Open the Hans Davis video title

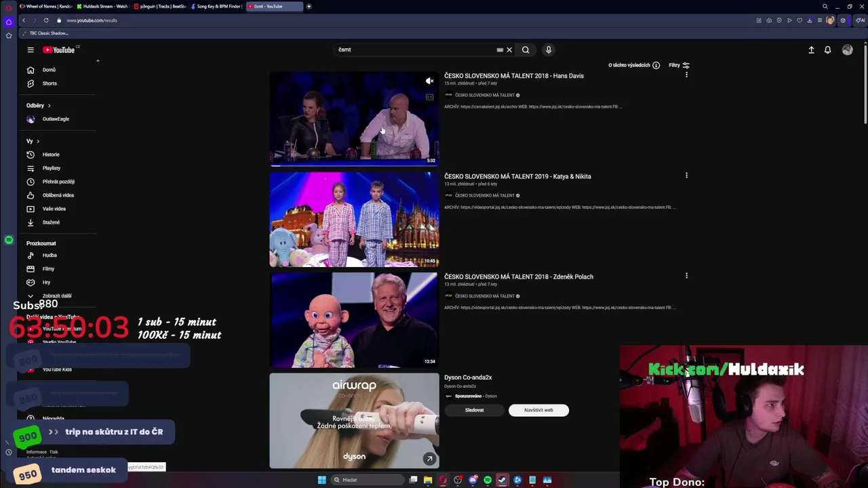pos(513,76)
